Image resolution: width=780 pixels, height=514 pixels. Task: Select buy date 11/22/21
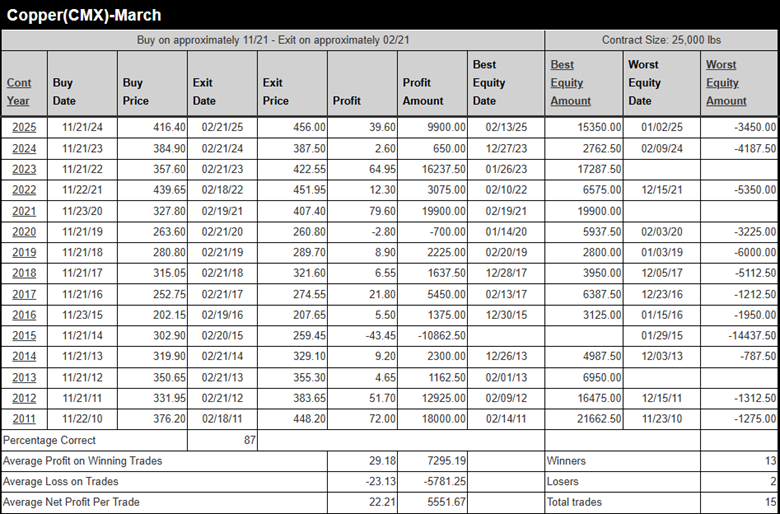click(83, 190)
